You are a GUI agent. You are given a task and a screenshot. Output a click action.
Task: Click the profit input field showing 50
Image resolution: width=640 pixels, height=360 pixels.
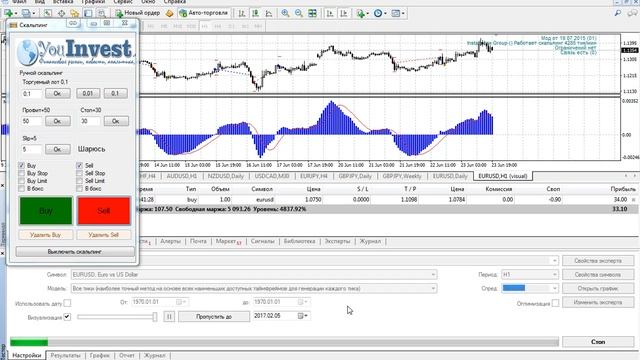[32, 121]
